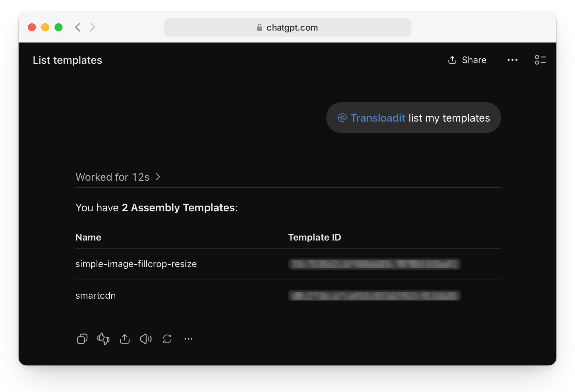This screenshot has height=392, width=575.
Task: Click the "2 Assembly Templates" bold text
Action: point(179,208)
